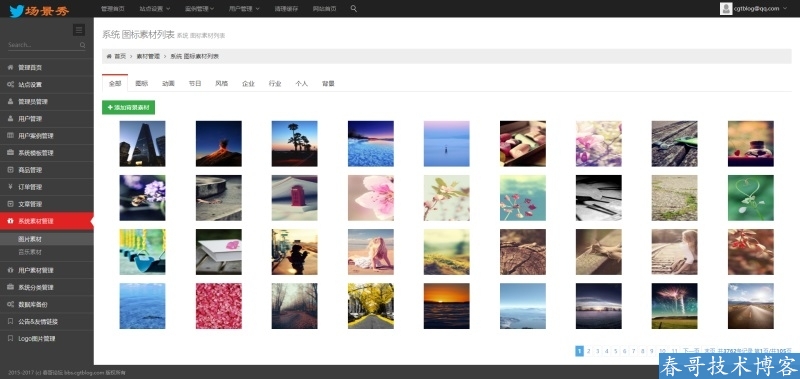Go to page 2 in pagination

[588, 351]
